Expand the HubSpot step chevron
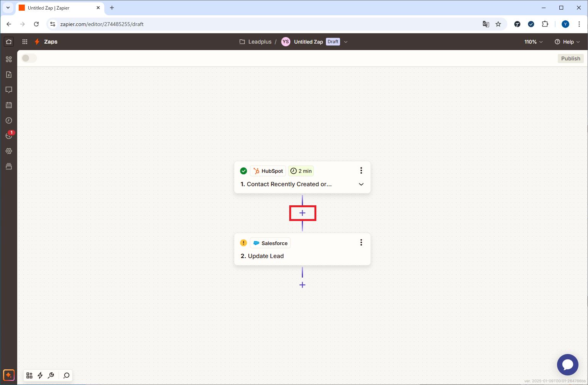The width and height of the screenshot is (588, 385). click(x=361, y=184)
